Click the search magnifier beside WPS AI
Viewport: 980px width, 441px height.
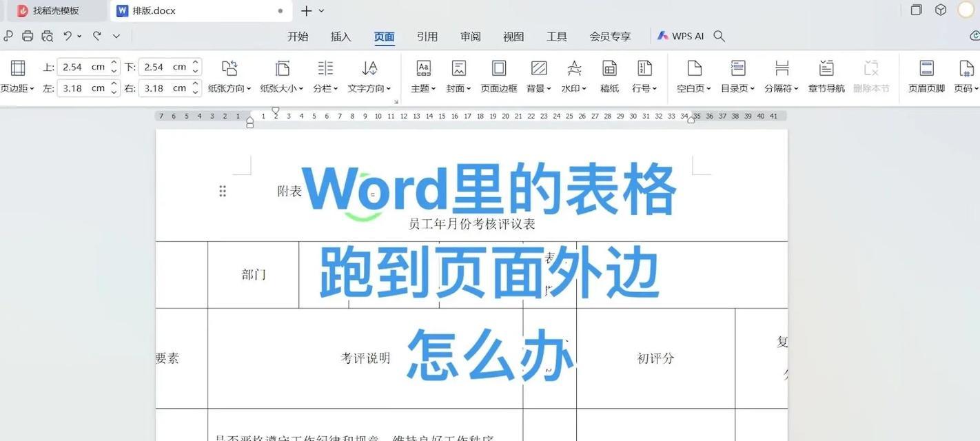pyautogui.click(x=719, y=36)
